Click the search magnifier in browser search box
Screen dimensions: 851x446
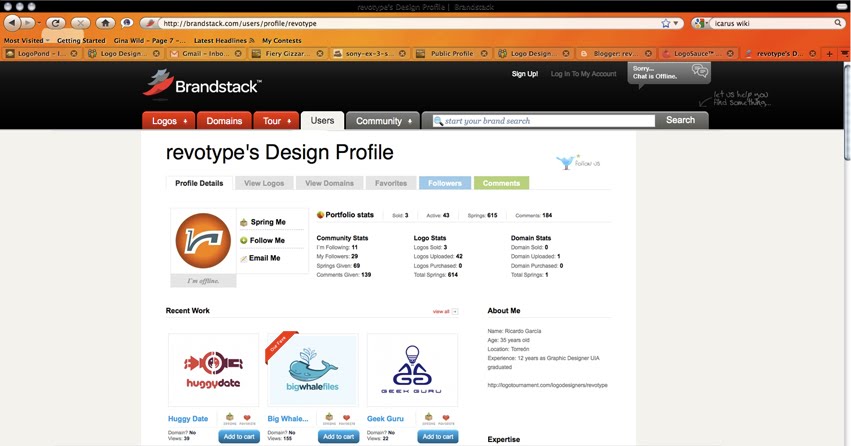pos(839,23)
